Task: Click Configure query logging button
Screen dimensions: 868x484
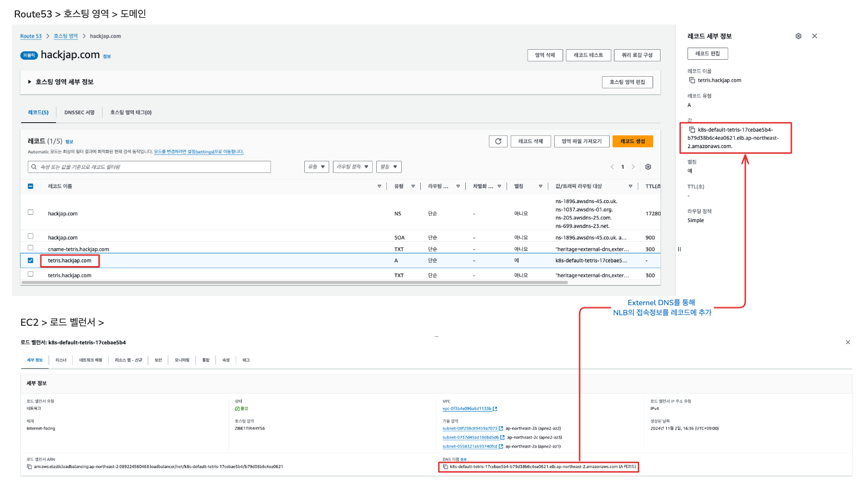Action: tap(637, 55)
